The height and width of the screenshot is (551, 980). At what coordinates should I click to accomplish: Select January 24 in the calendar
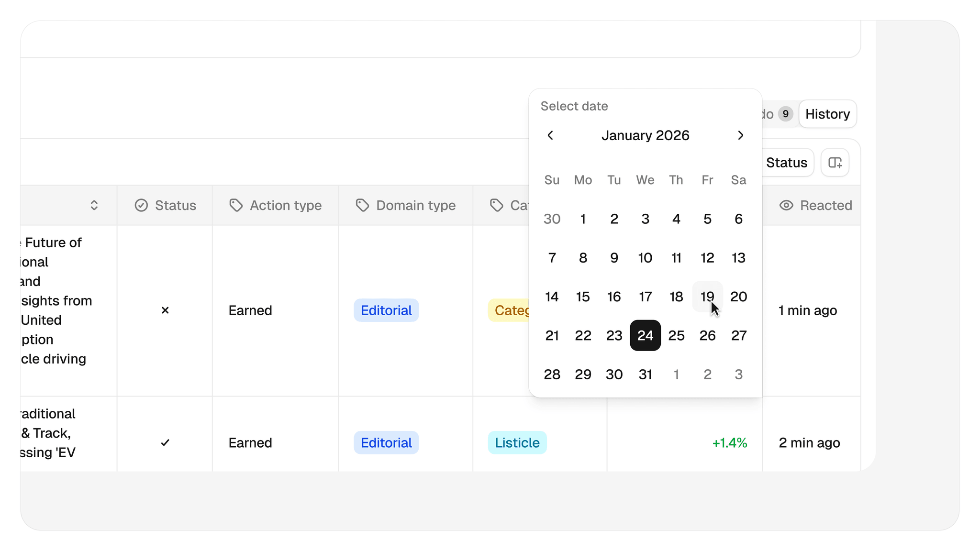(x=645, y=335)
